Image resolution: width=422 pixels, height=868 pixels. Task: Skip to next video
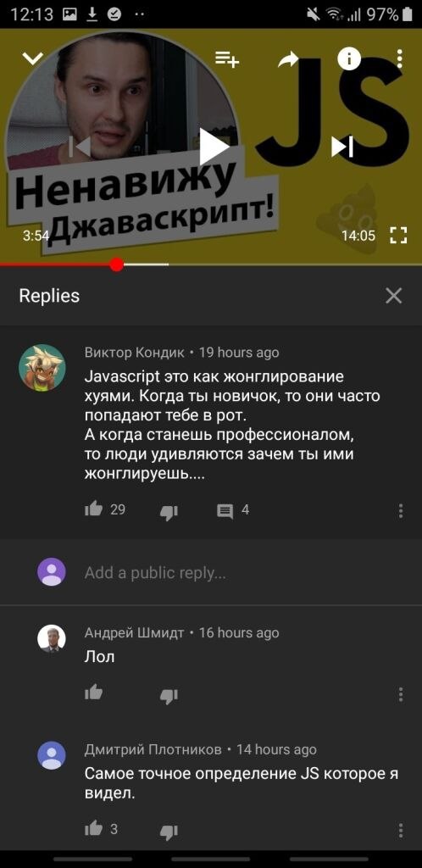click(342, 147)
